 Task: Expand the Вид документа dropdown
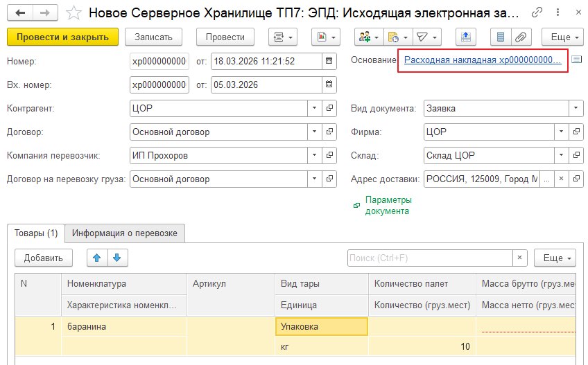click(x=576, y=108)
